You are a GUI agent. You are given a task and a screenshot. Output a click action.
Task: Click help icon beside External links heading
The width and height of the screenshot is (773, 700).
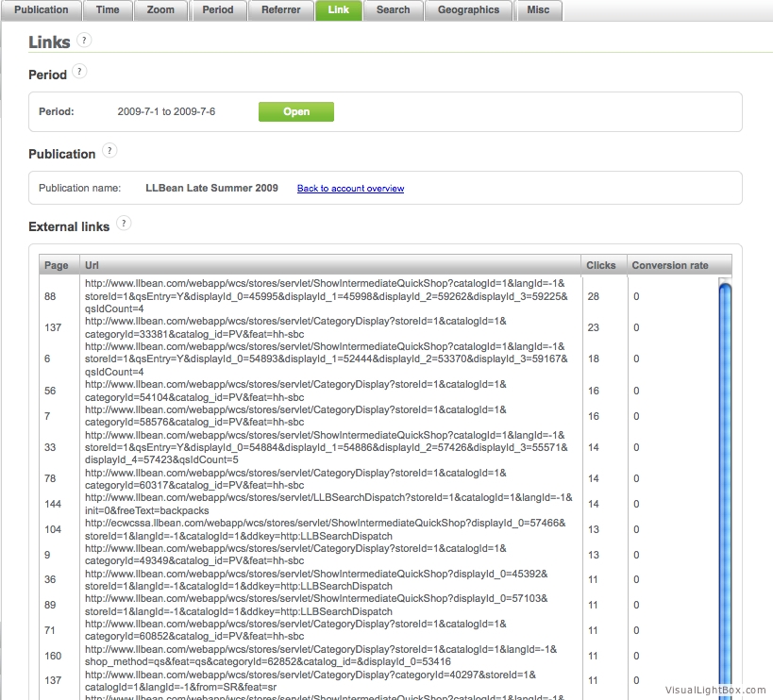124,224
